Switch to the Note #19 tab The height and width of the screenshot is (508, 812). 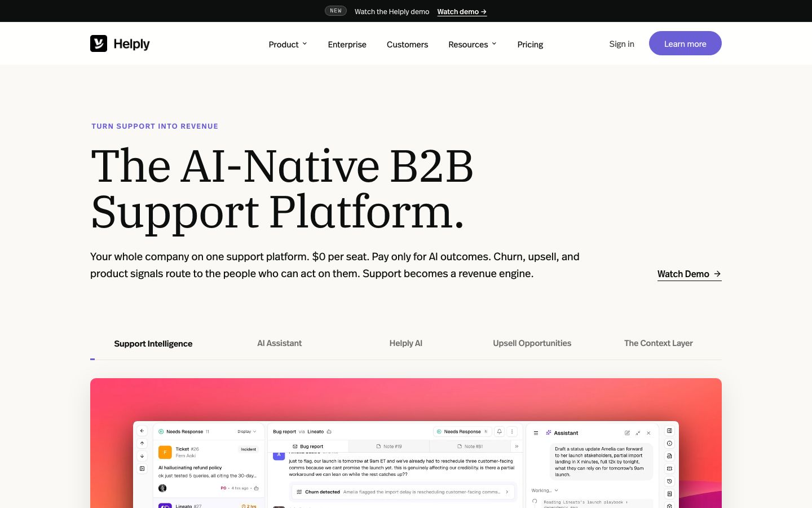(389, 446)
